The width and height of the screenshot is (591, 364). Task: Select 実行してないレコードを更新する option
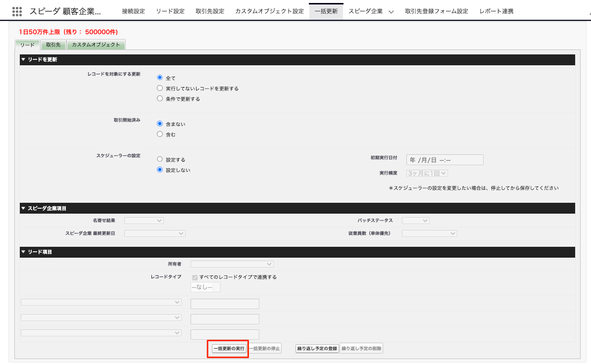point(159,88)
